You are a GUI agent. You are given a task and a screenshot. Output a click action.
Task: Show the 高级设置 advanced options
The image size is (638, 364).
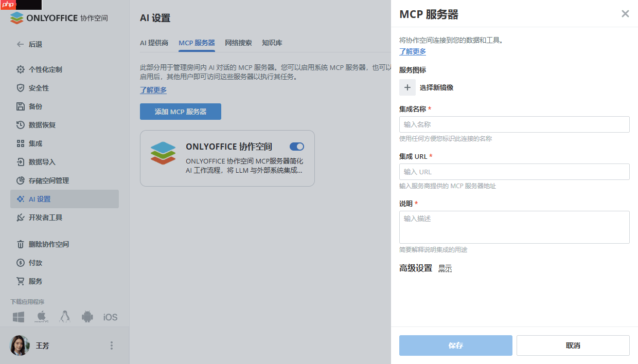pos(445,268)
